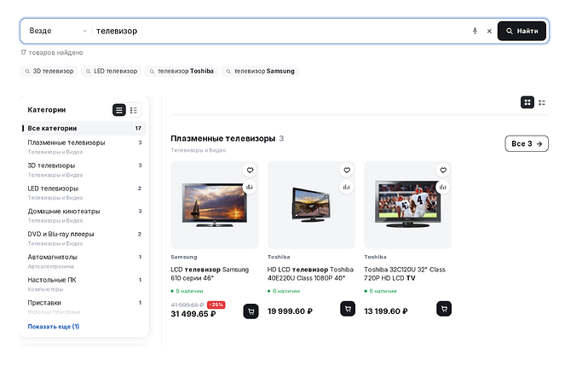Click the Все 3 button
Image resolution: width=588 pixels, height=366 pixels.
(x=527, y=143)
